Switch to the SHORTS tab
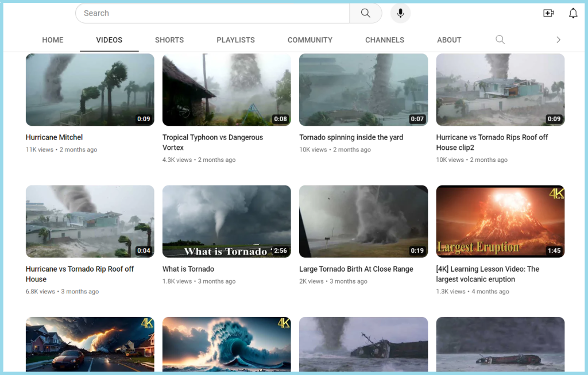Viewport: 588px width, 375px height. pos(169,40)
